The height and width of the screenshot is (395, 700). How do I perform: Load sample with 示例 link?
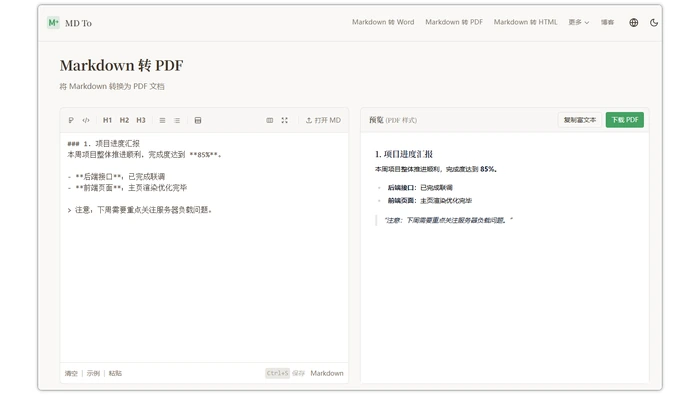click(93, 373)
